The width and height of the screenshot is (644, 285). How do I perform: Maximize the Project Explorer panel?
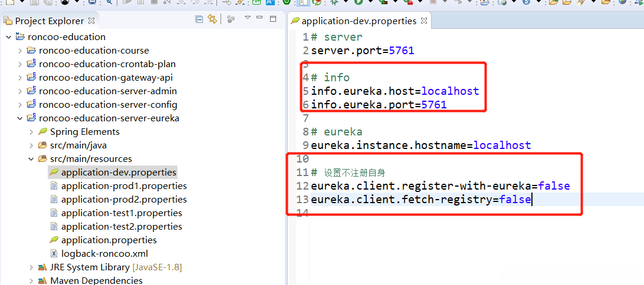tap(273, 19)
